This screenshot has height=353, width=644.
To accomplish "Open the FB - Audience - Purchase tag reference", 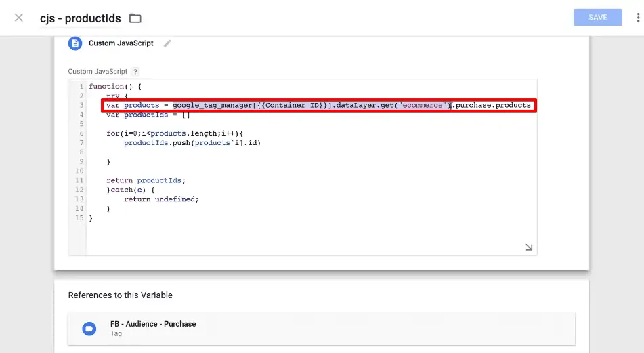I will click(x=322, y=329).
